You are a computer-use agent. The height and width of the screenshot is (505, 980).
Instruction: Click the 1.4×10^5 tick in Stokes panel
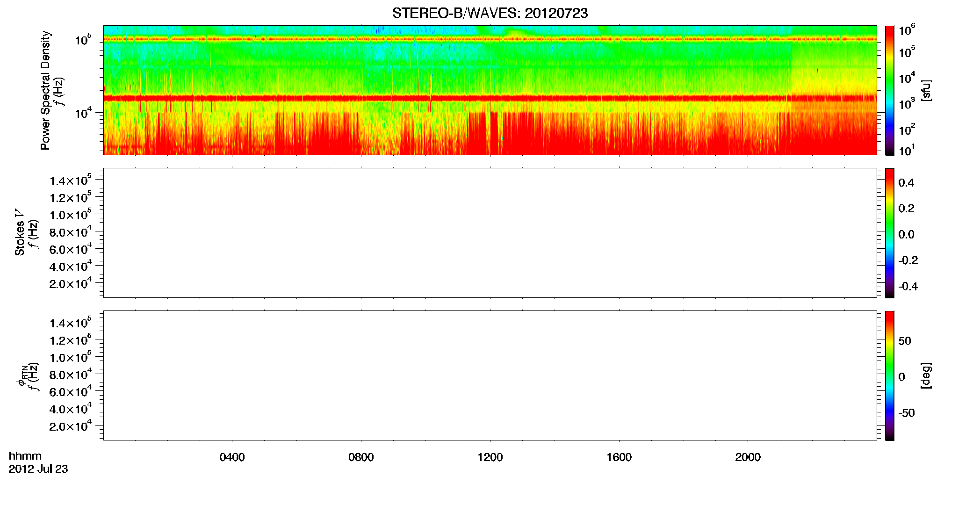click(70, 180)
